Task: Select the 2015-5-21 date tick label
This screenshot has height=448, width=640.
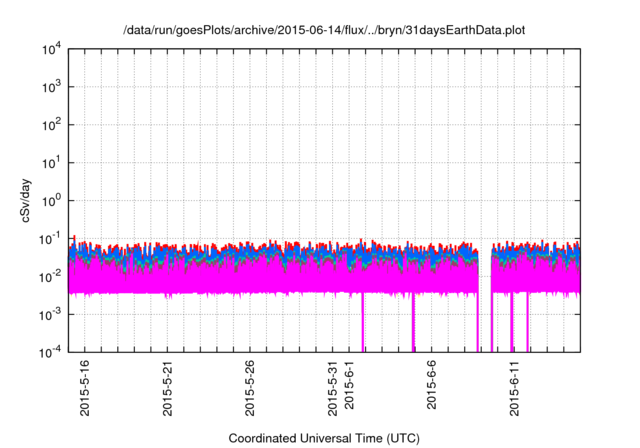Action: 167,388
